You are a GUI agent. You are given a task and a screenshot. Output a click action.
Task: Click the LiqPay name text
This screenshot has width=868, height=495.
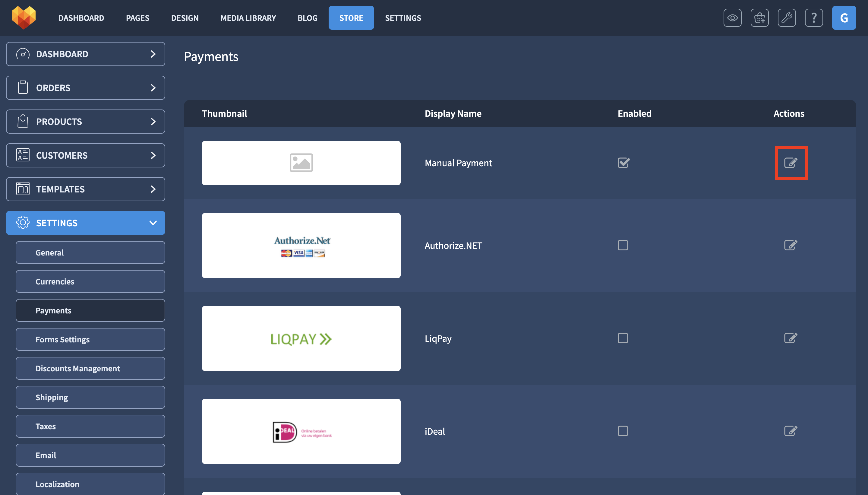[x=438, y=338]
